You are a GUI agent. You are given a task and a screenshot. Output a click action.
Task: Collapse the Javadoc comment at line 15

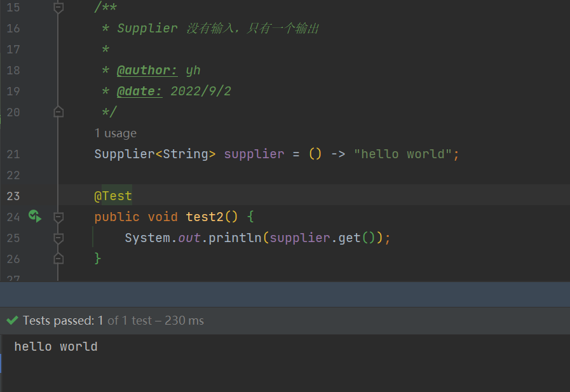(x=58, y=8)
